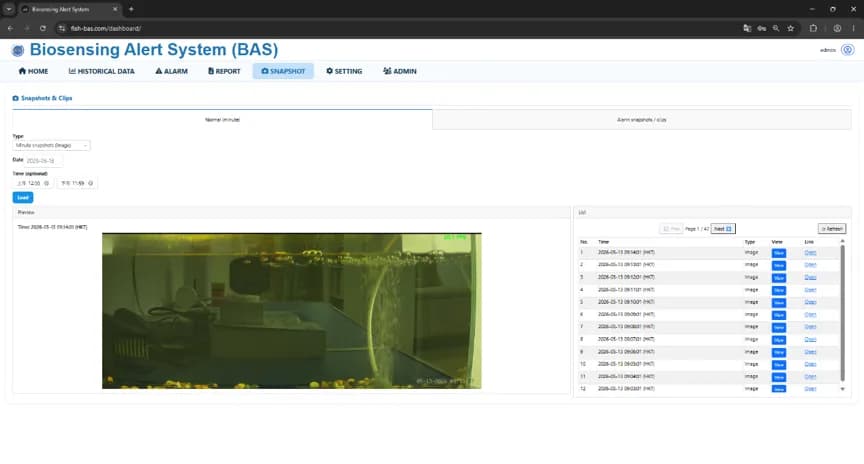This screenshot has width=864, height=464.
Task: Click the clock icon in the end time field
Action: tap(90, 183)
